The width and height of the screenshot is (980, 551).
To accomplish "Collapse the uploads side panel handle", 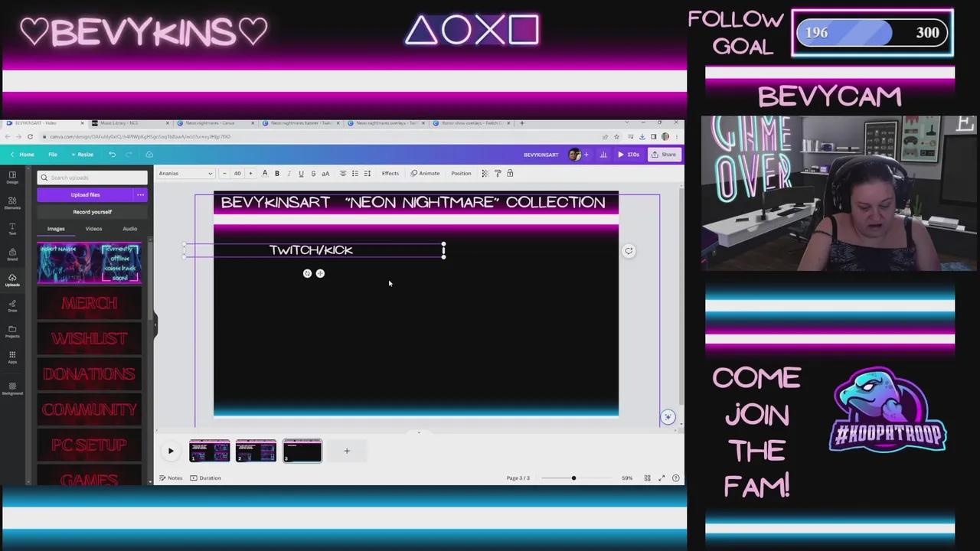I will point(155,324).
